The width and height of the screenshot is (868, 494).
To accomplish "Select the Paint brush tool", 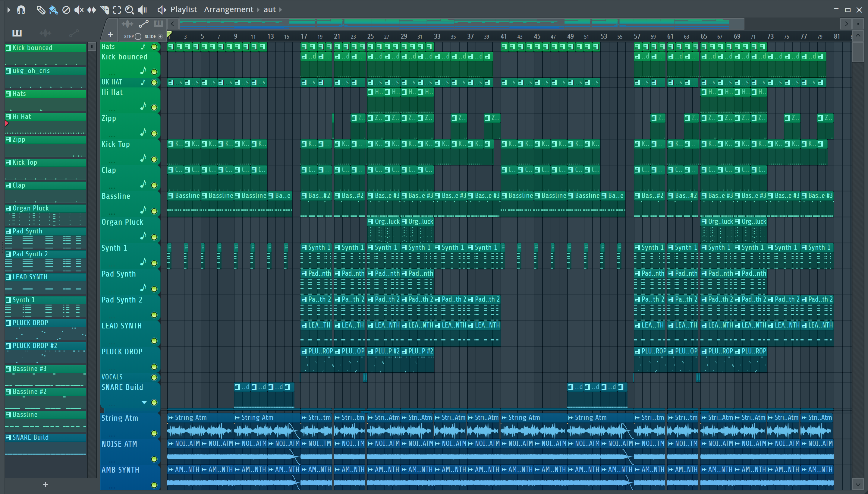I will pos(53,10).
